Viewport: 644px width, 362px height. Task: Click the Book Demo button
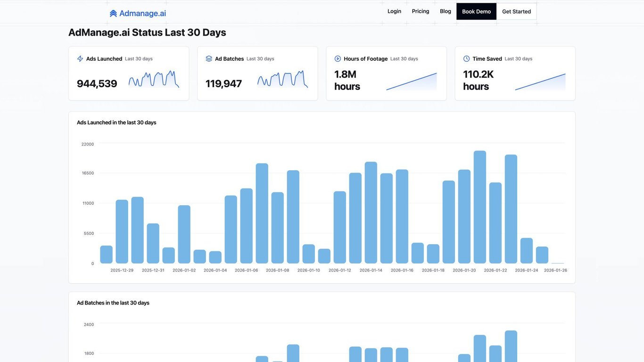click(x=476, y=11)
